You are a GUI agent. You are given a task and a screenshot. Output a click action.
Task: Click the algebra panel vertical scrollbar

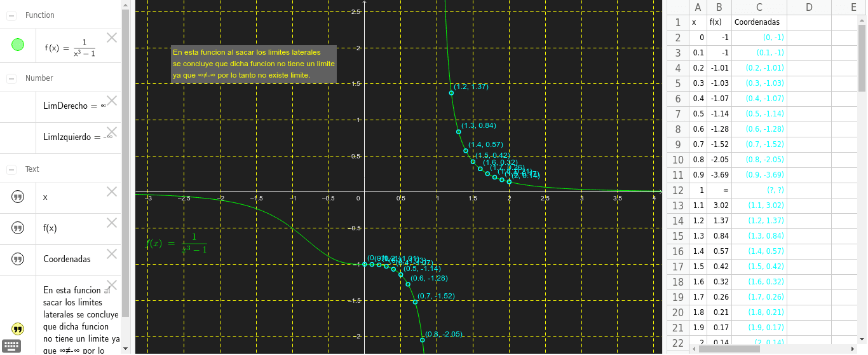pos(126,162)
